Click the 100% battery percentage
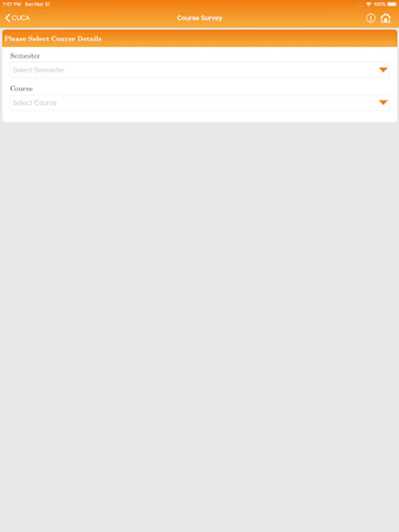 [379, 4]
